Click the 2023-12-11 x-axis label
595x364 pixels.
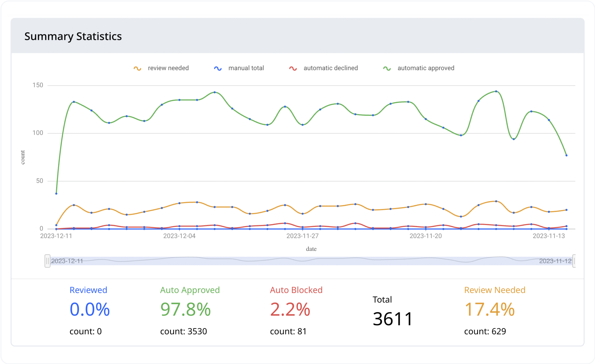(56, 236)
